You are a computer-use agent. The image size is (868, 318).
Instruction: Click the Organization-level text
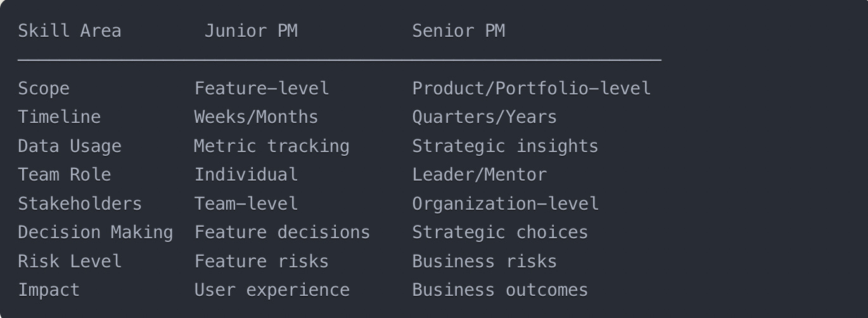[506, 204]
